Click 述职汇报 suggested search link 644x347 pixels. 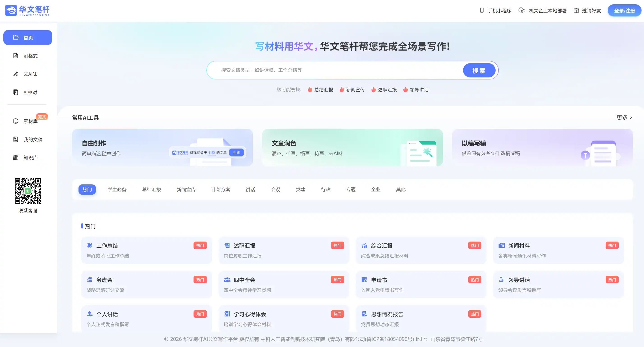[384, 89]
